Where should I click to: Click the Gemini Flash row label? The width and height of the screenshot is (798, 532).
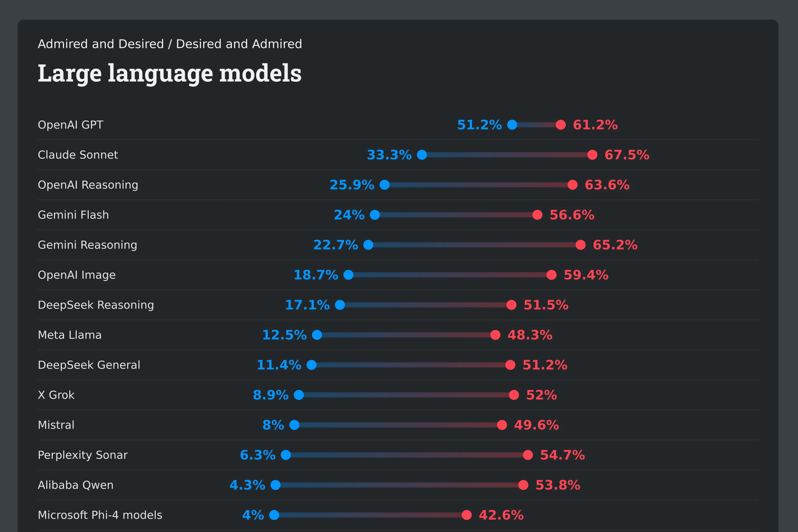click(73, 215)
